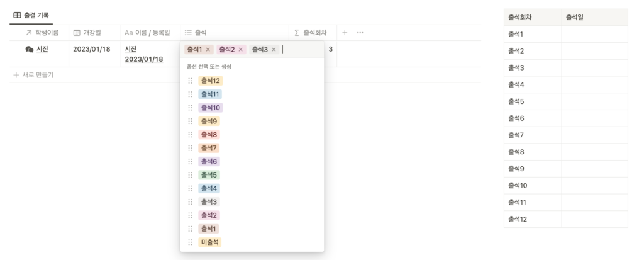Select the 미출석 option
The image size is (644, 260).
click(210, 242)
